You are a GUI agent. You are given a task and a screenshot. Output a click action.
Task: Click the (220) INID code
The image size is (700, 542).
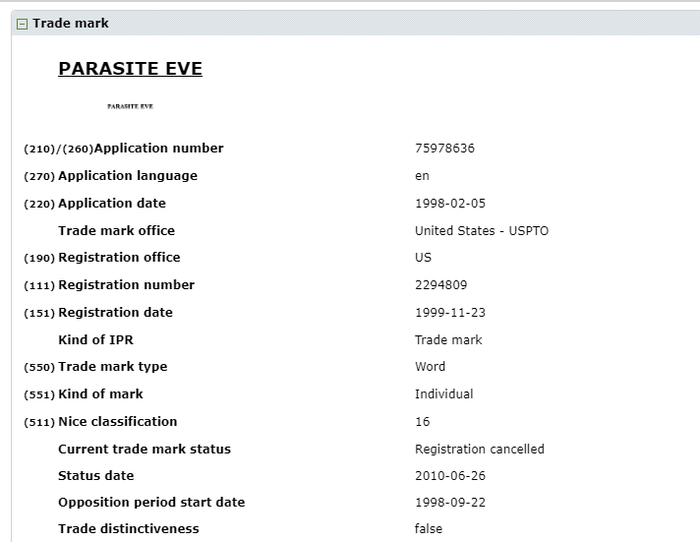coord(39,204)
